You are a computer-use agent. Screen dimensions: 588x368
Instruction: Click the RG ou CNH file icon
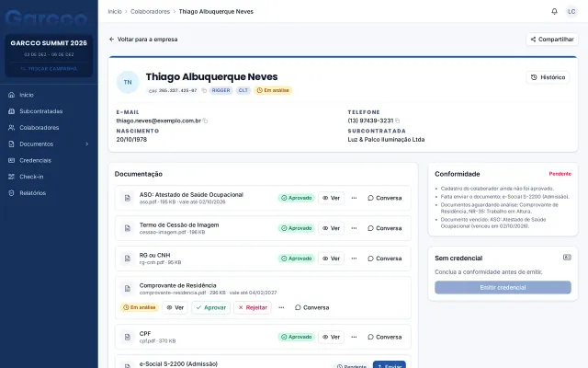coord(128,259)
